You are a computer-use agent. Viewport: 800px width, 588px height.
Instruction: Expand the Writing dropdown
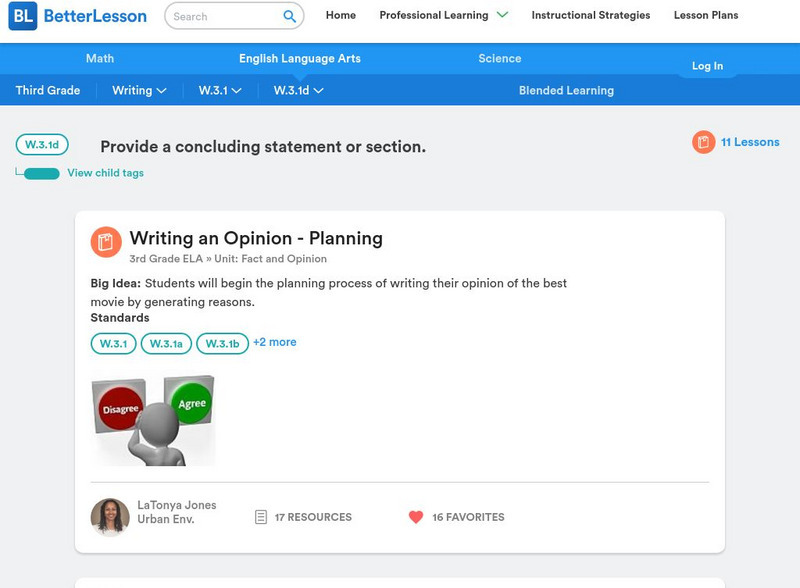139,90
